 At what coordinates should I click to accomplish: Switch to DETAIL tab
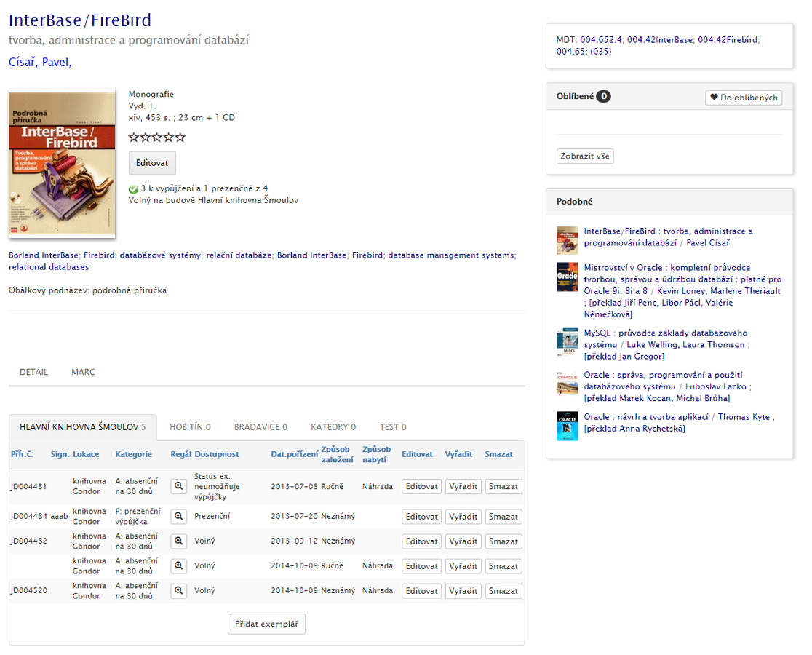pyautogui.click(x=33, y=372)
